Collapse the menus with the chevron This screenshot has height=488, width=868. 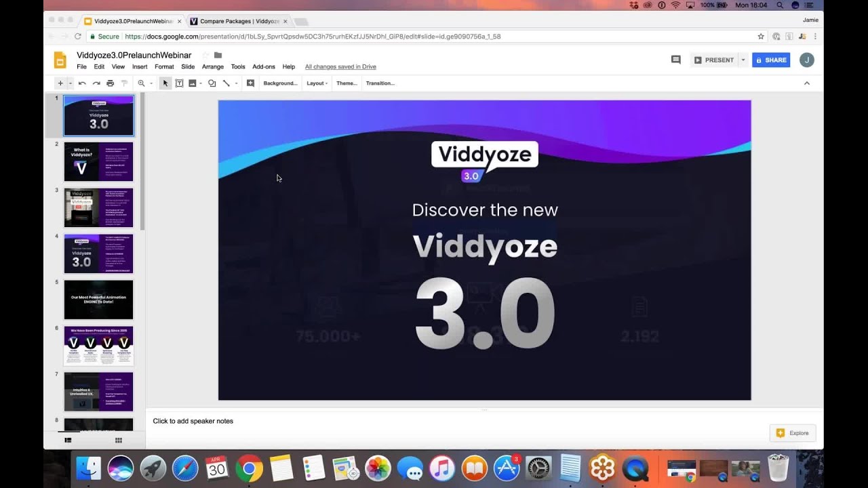[x=807, y=83]
